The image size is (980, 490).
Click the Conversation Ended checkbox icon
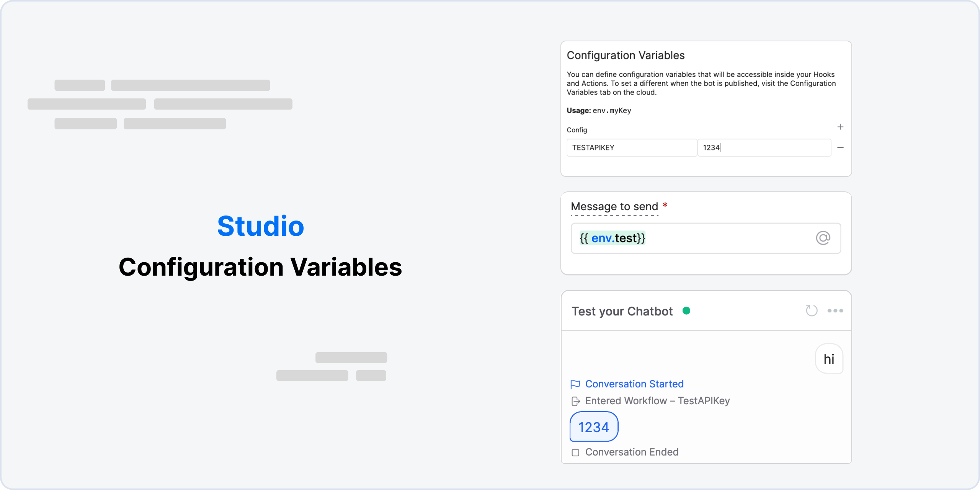coord(576,452)
